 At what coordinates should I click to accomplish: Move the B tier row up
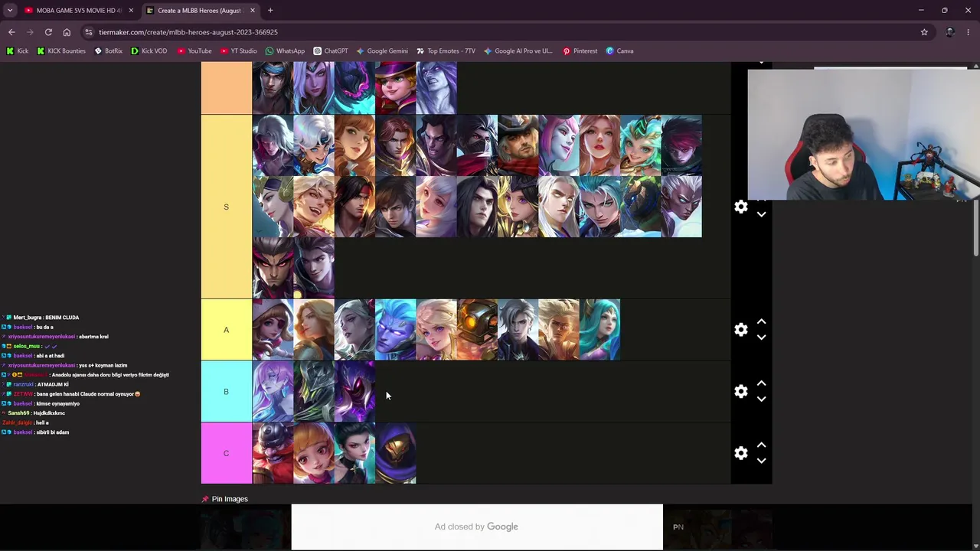[x=761, y=384]
